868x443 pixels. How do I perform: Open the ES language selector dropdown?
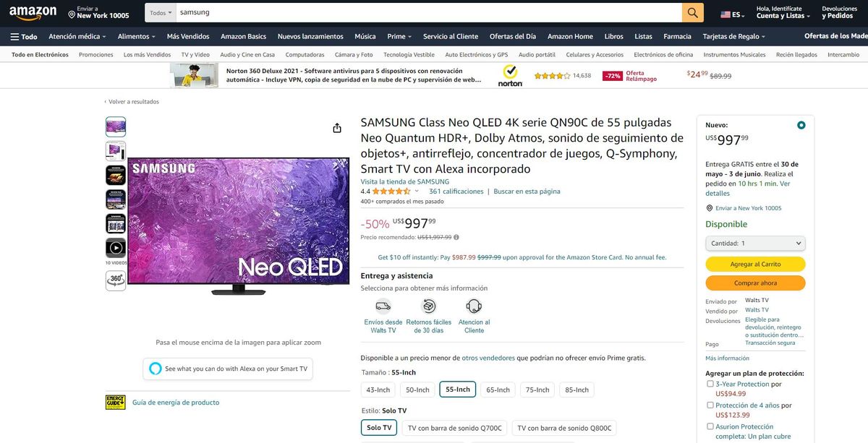click(x=733, y=14)
